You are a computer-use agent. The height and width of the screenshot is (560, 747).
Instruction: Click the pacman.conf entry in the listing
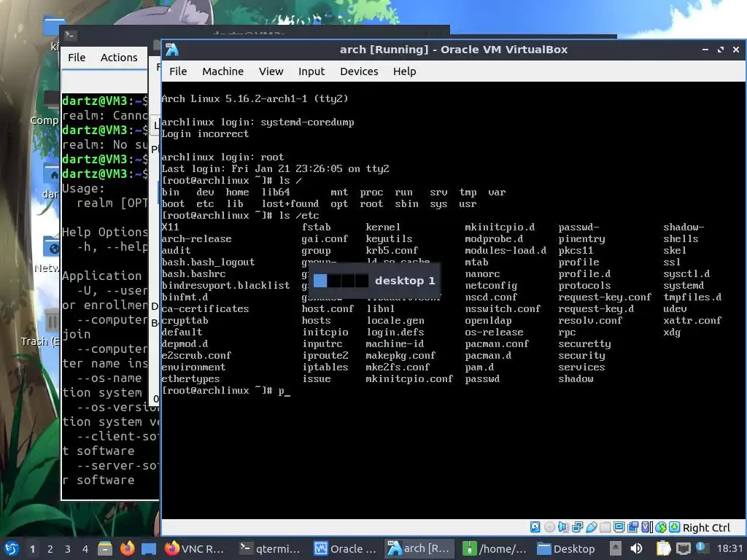pos(496,344)
